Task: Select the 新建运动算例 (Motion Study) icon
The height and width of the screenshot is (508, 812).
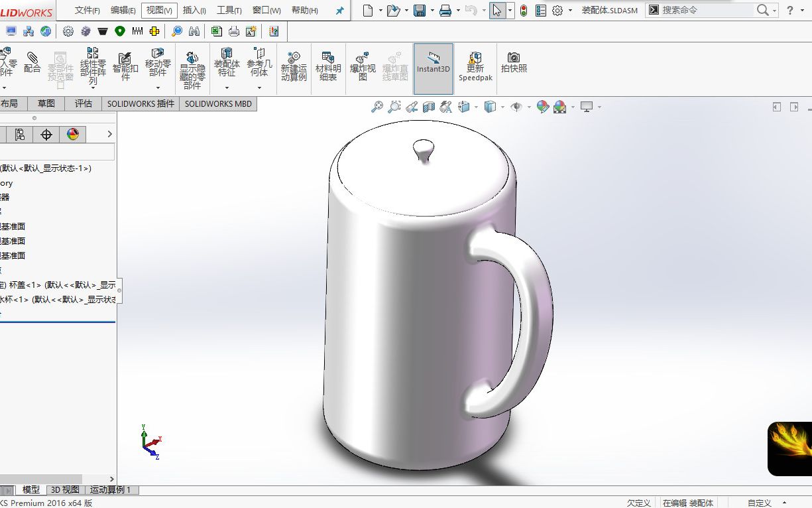Action: [293, 66]
